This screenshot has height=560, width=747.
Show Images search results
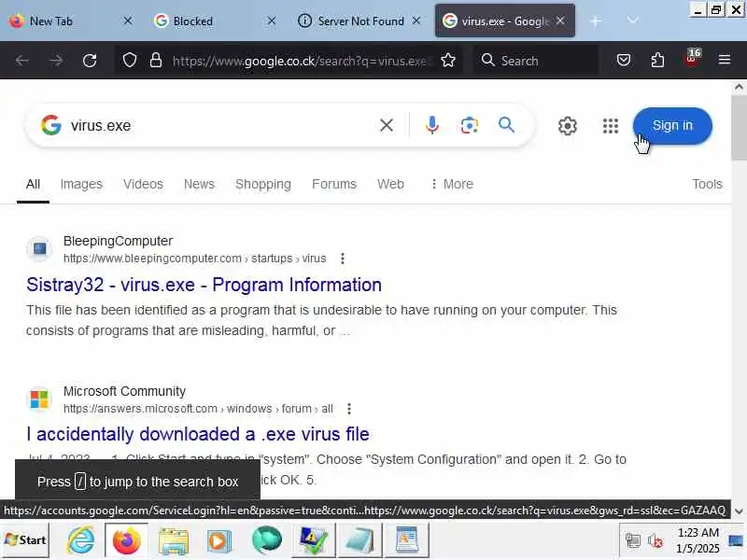(x=81, y=184)
